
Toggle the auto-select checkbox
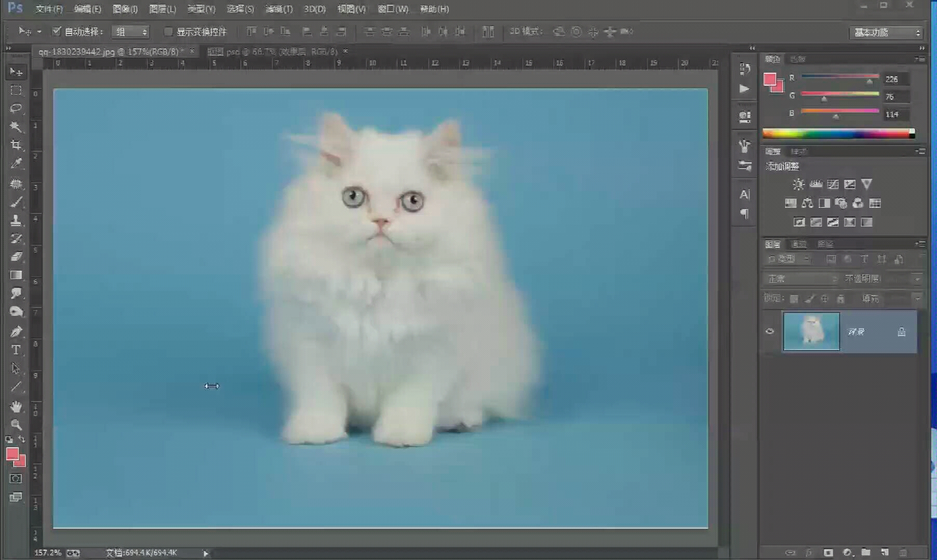57,31
